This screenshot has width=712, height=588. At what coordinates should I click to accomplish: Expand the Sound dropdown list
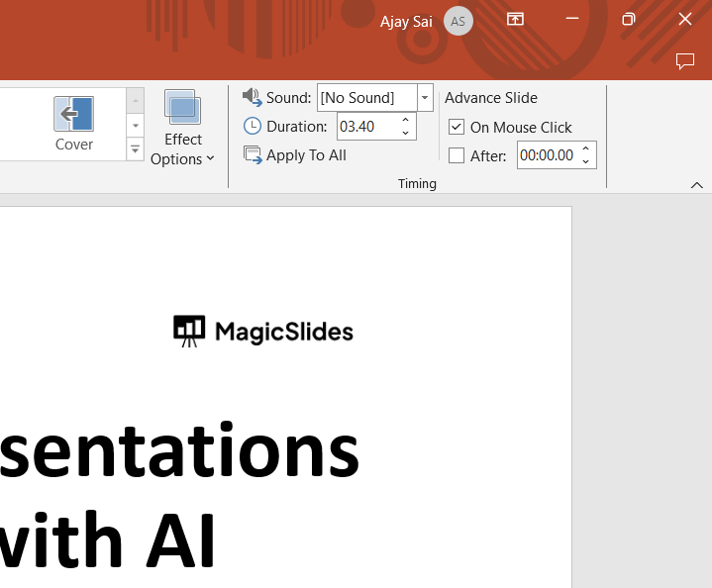pyautogui.click(x=425, y=97)
